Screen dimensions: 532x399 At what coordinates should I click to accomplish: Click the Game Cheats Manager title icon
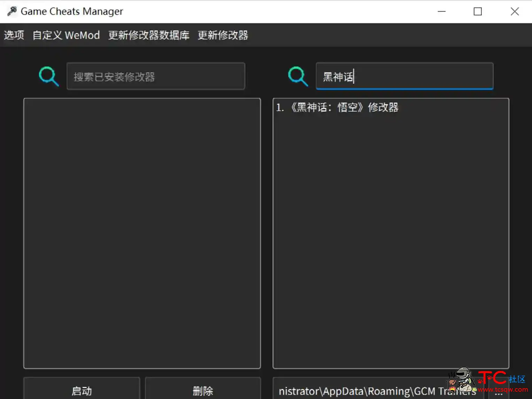pyautogui.click(x=12, y=11)
